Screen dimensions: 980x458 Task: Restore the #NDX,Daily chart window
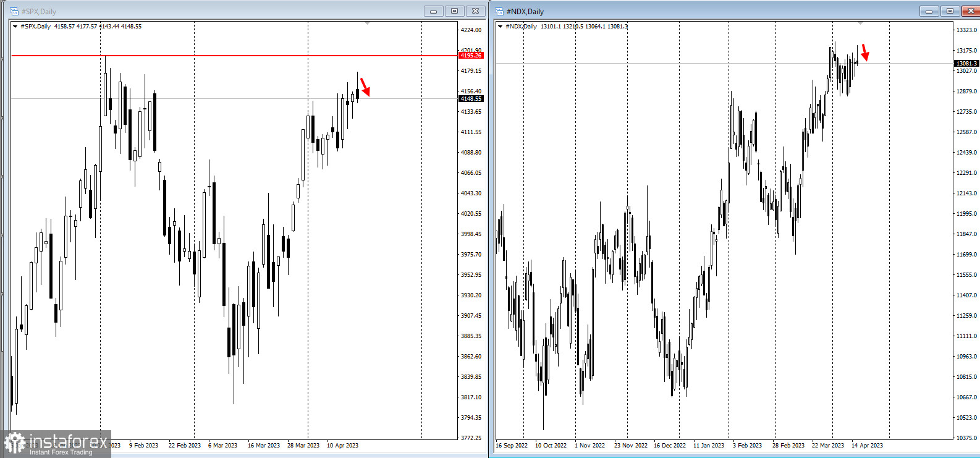(950, 11)
